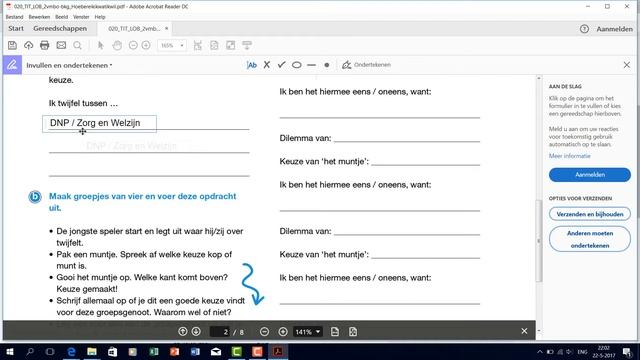Click the Ondertekenen sign button

click(367, 65)
